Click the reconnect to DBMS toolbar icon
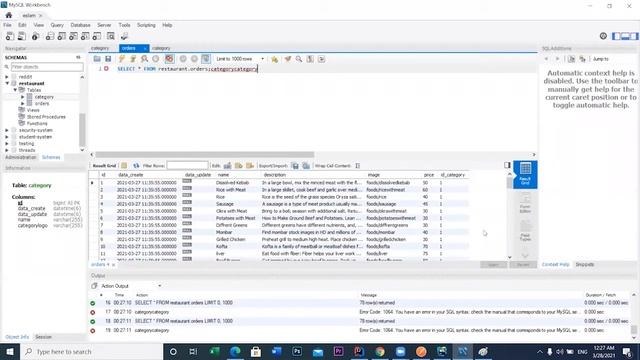Image resolution: width=640 pixels, height=360 pixels. pyautogui.click(x=124, y=36)
